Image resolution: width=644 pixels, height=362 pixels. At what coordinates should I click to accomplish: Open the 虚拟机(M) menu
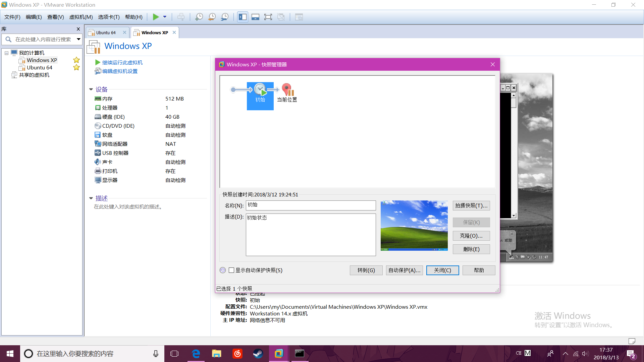click(81, 17)
